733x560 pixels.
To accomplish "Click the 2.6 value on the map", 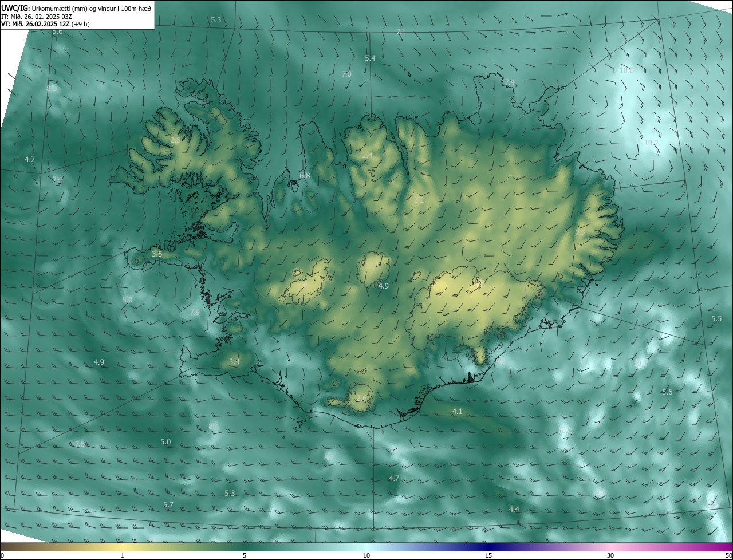I will pos(361,399).
